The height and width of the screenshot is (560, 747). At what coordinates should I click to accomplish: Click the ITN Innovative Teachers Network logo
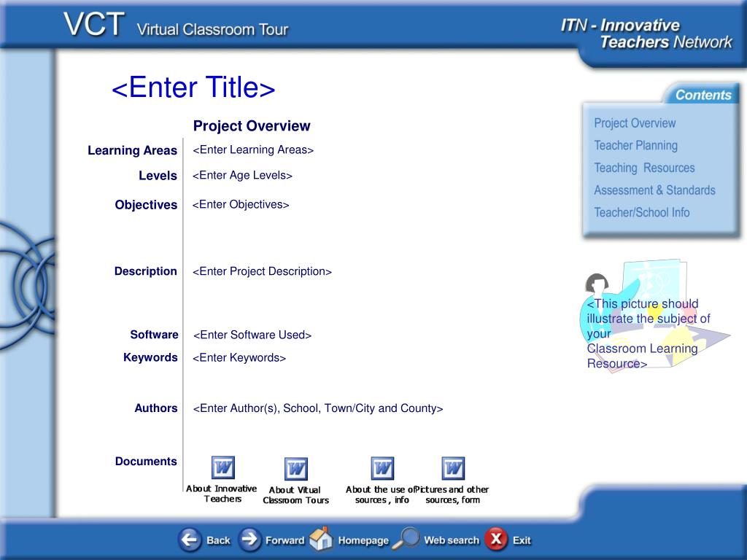tap(646, 34)
